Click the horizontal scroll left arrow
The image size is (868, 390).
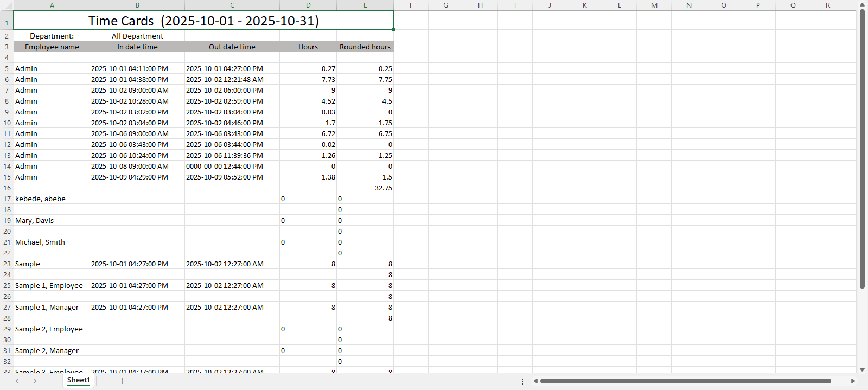click(535, 381)
